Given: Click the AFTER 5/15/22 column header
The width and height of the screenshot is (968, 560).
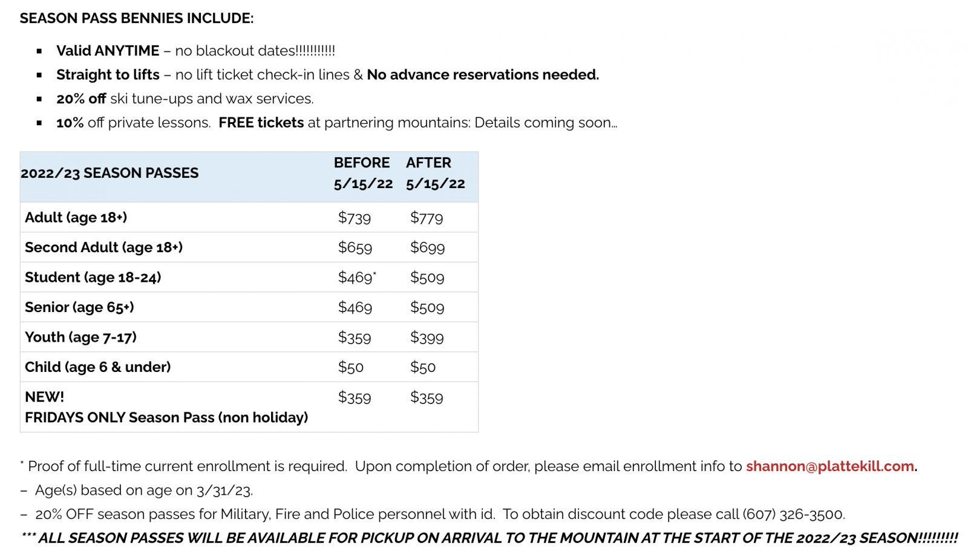Looking at the screenshot, I should (435, 173).
